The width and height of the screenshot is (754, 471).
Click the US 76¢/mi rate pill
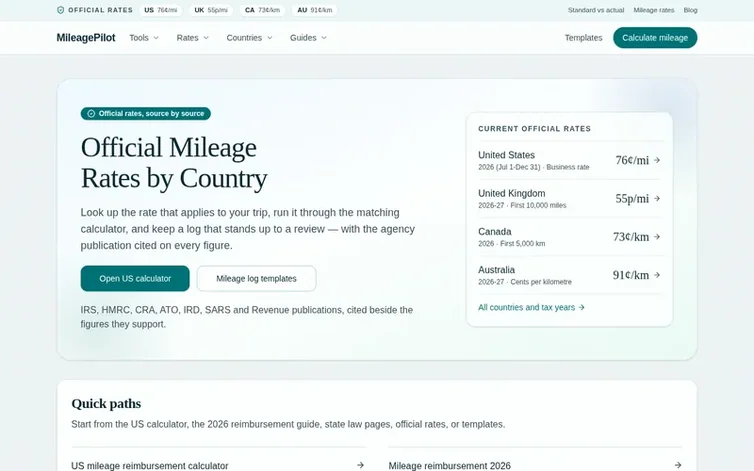(x=161, y=10)
